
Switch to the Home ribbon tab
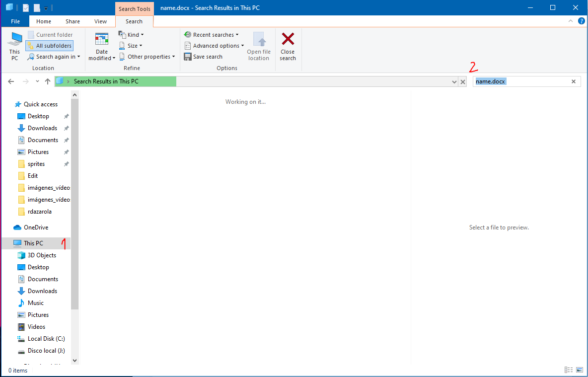[x=44, y=21]
